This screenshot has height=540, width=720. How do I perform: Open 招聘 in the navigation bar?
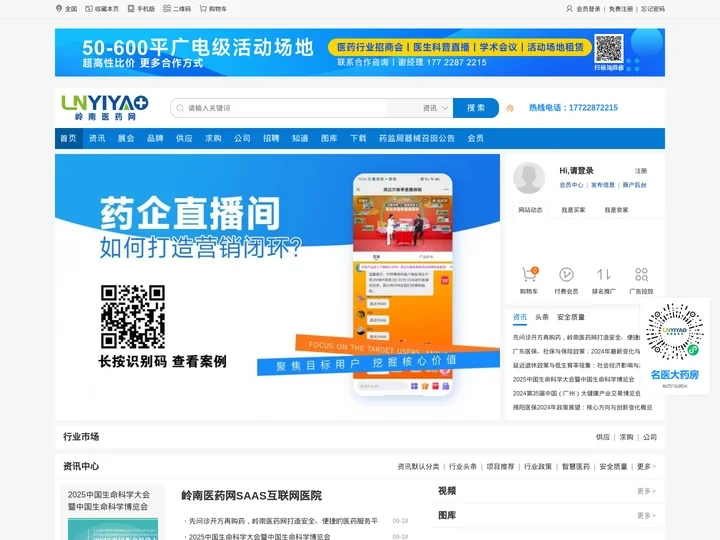(x=271, y=138)
